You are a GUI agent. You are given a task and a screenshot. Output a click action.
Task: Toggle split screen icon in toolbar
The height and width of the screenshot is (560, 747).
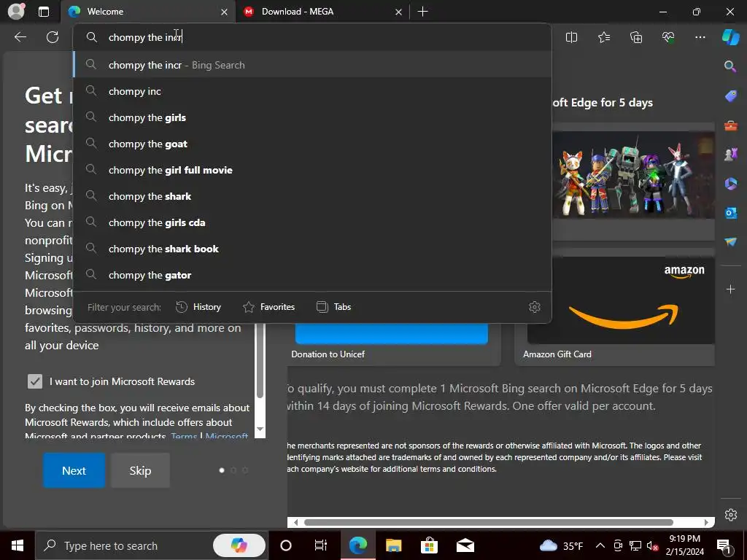571,37
